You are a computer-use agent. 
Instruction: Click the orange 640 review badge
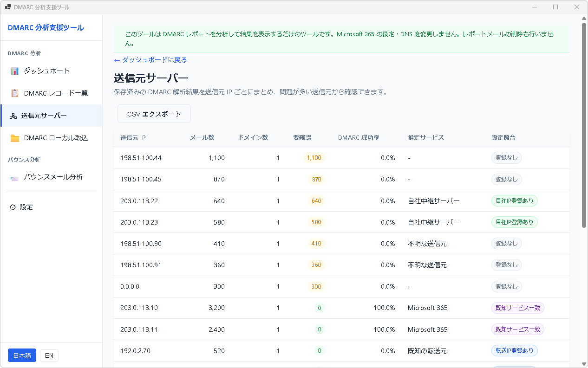click(316, 200)
